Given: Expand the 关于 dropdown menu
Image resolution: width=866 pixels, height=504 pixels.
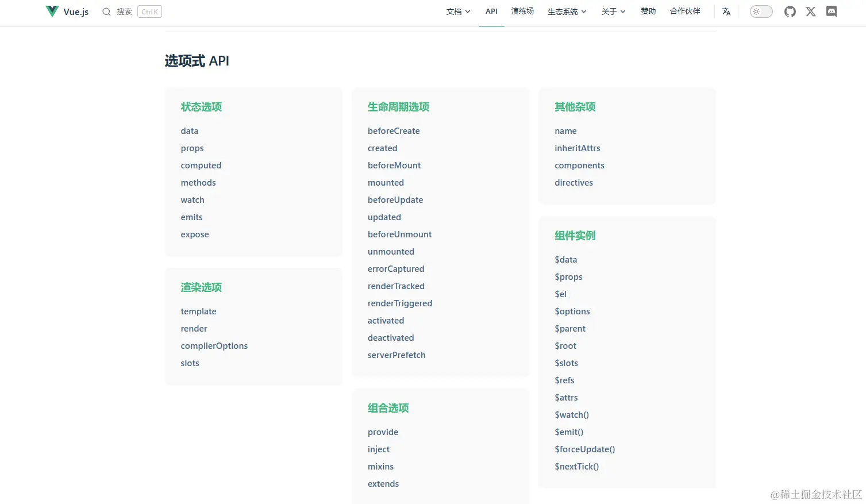Looking at the screenshot, I should coord(614,11).
